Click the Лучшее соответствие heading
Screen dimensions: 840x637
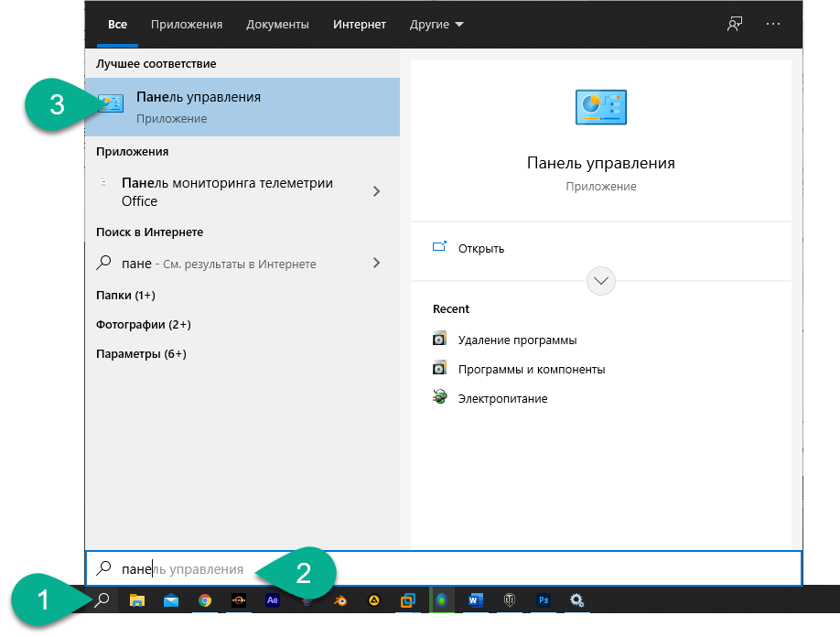(156, 64)
